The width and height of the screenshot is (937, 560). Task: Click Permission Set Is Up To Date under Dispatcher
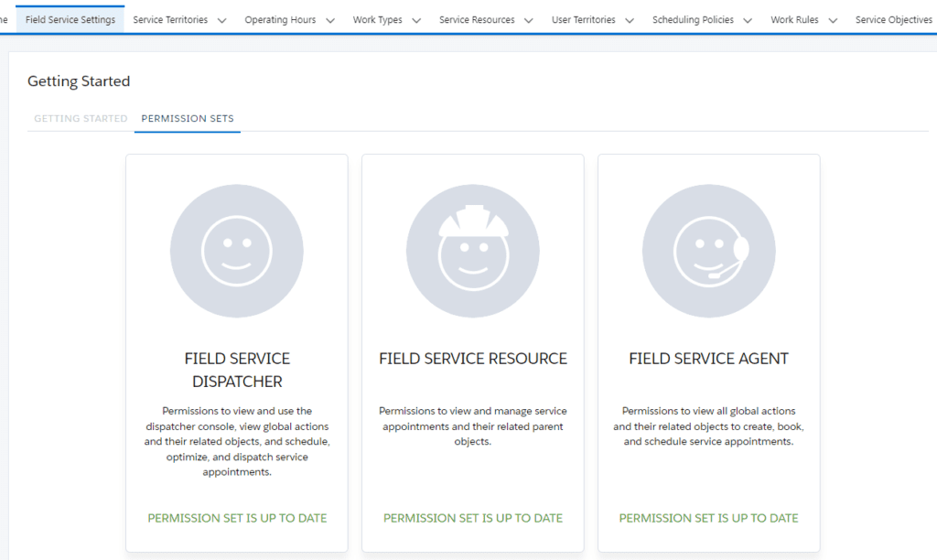coord(236,518)
